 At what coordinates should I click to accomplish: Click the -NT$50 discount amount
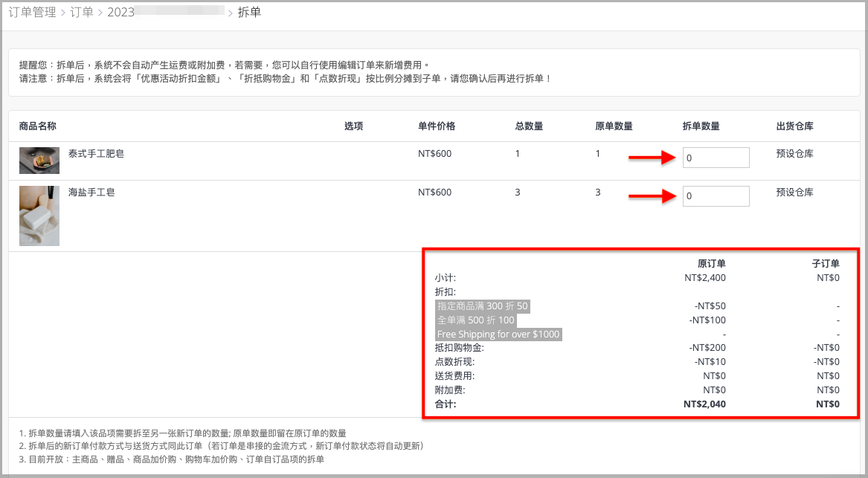click(710, 306)
